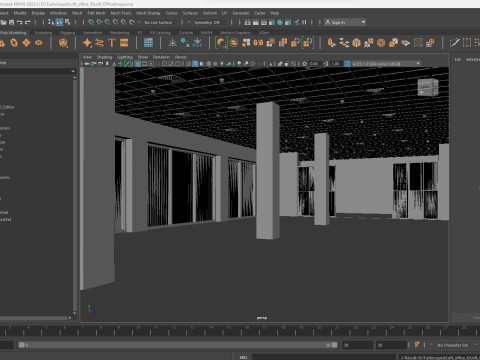This screenshot has width=480, height=360.
Task: Open the ACES view transform dropdown
Action: (386, 64)
